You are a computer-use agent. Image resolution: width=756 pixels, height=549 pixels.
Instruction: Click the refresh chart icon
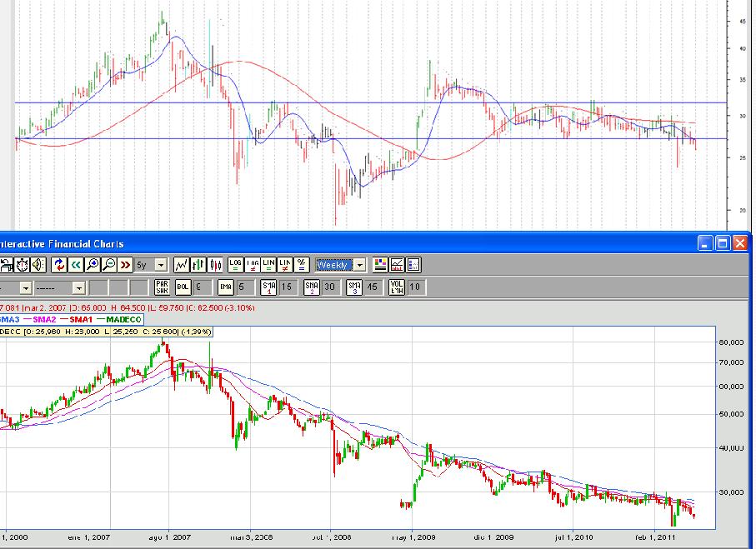point(59,265)
